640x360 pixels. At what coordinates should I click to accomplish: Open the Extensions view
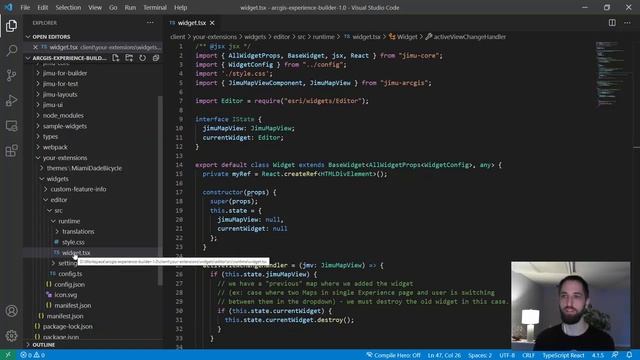(x=11, y=151)
